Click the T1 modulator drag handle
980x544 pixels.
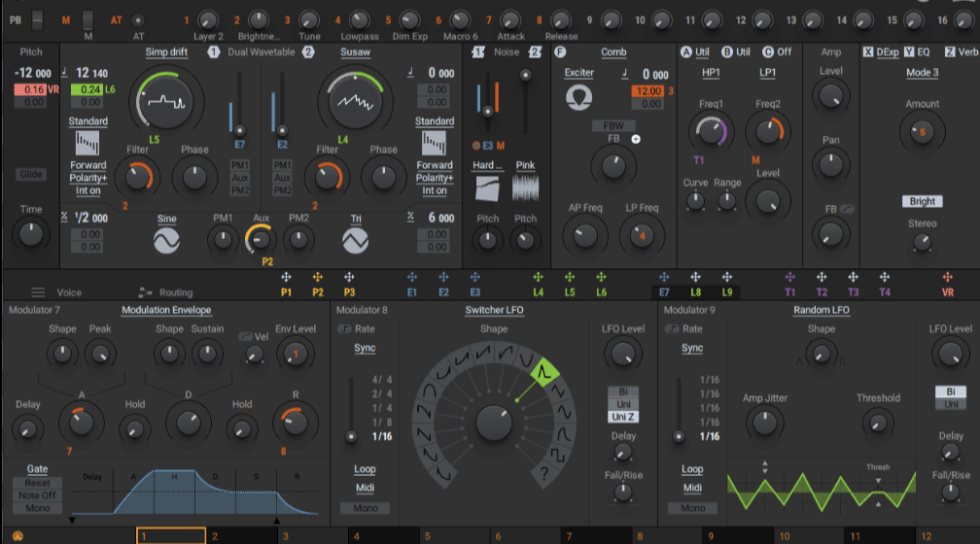pos(790,277)
